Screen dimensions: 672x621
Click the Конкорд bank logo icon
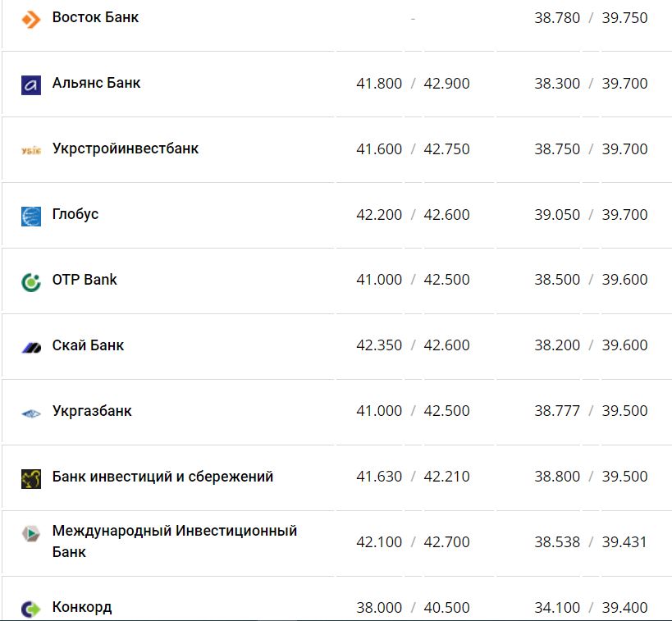pos(31,609)
